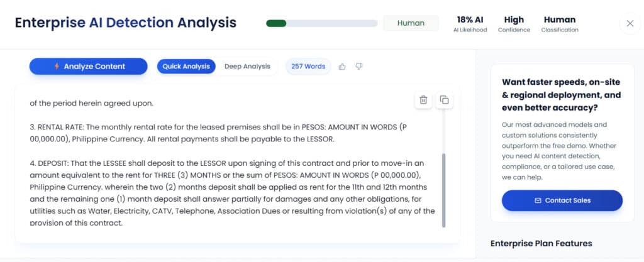This screenshot has width=644, height=262.
Task: Click the Enterprise AI Detection Analysis title
Action: [x=126, y=23]
